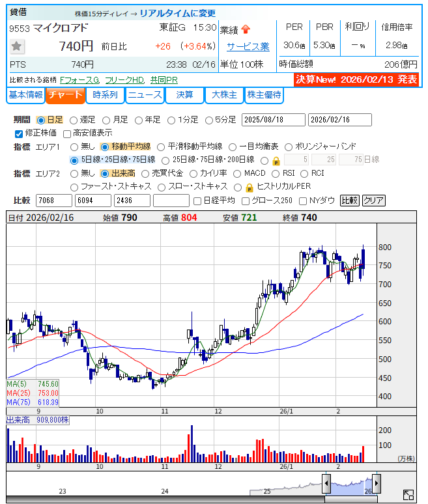Uncheck 修正株価 checkbox
This screenshot has height=504, width=428.
19,133
